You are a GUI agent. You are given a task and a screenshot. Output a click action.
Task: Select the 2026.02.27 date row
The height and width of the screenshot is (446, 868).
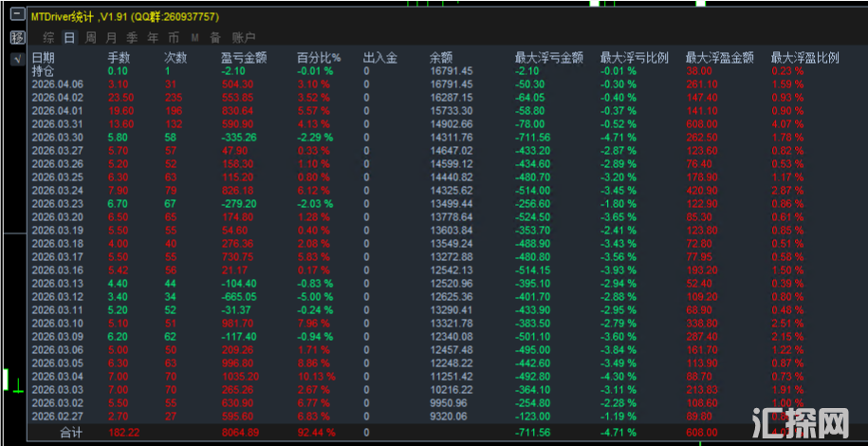tap(57, 416)
